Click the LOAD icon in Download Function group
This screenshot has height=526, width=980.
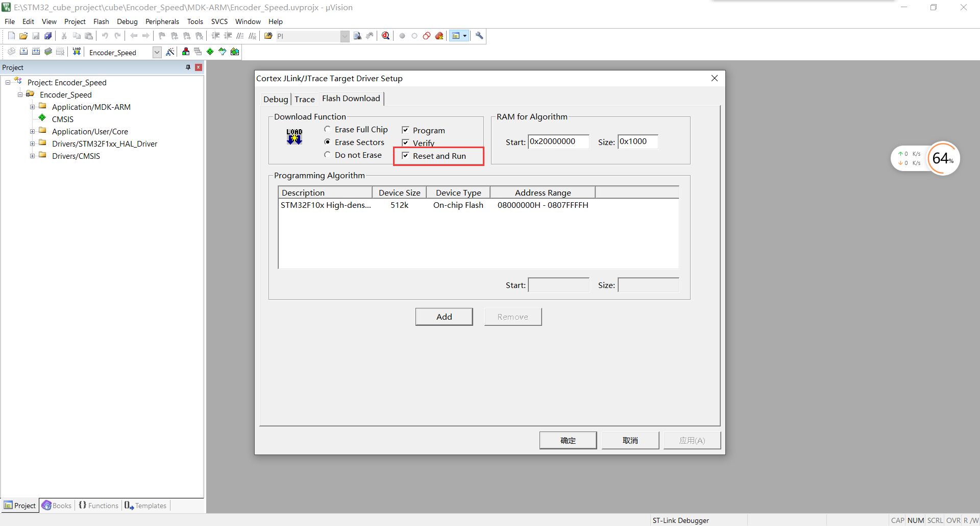(295, 136)
